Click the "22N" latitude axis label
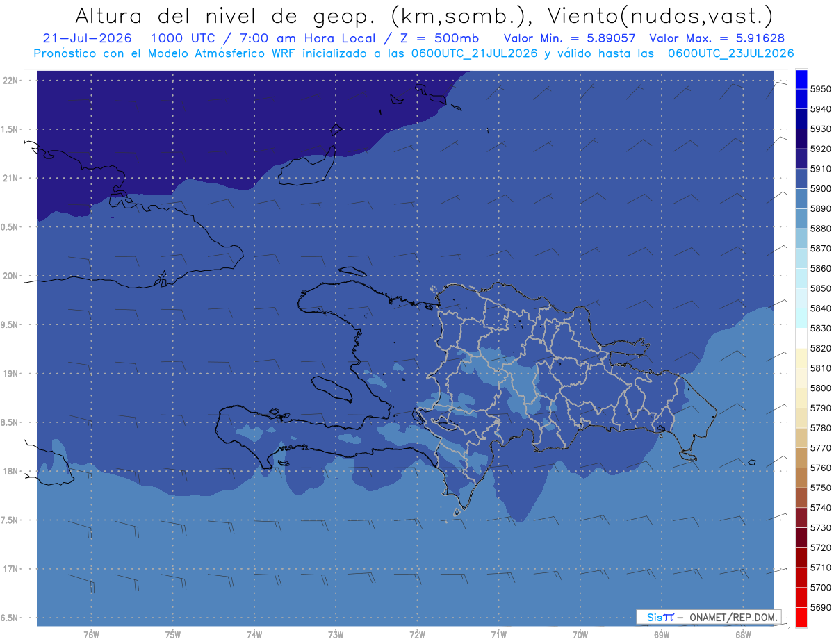Viewport: 834px width, 644px height. [x=10, y=81]
